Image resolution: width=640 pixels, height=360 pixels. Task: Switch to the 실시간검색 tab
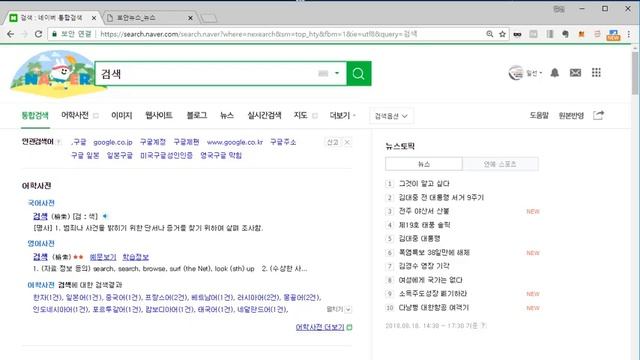point(264,116)
